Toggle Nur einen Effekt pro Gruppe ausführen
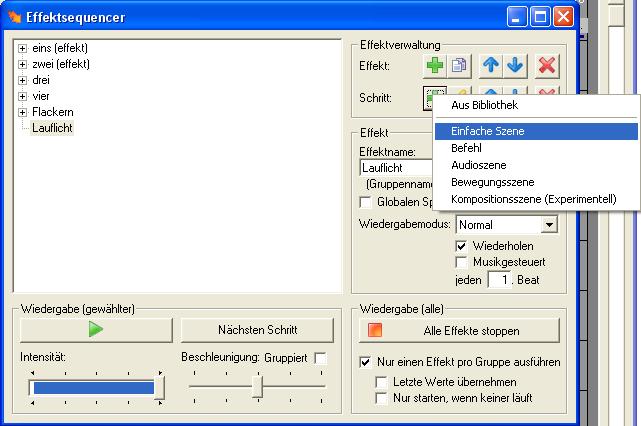This screenshot has width=641, height=426. click(x=365, y=362)
